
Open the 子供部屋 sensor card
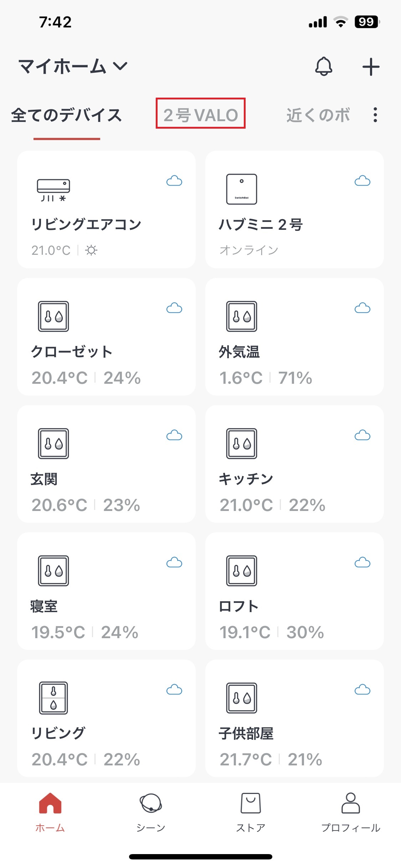tap(294, 718)
